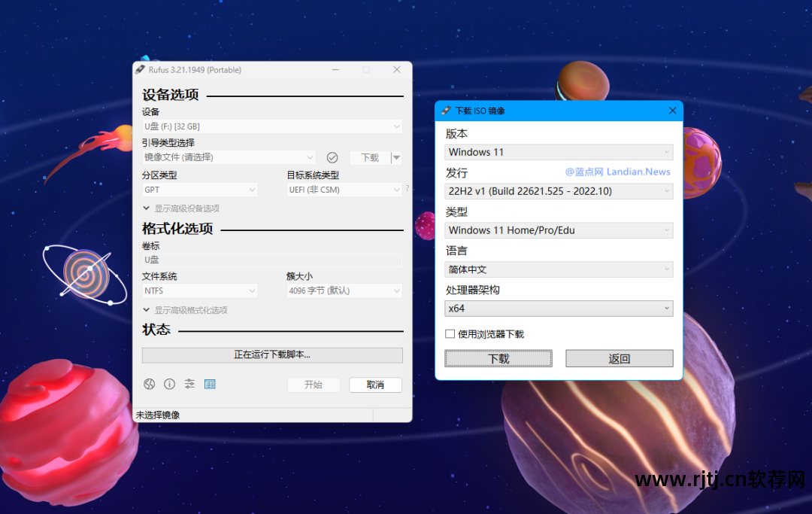Open Rufus language globe icon
Viewport: 812px width, 514px height.
(x=149, y=384)
